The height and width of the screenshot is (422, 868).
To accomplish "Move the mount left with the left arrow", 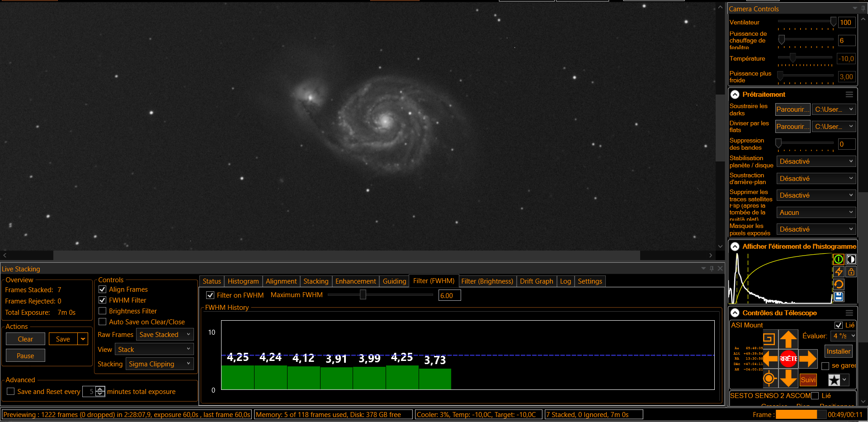I will coord(770,359).
